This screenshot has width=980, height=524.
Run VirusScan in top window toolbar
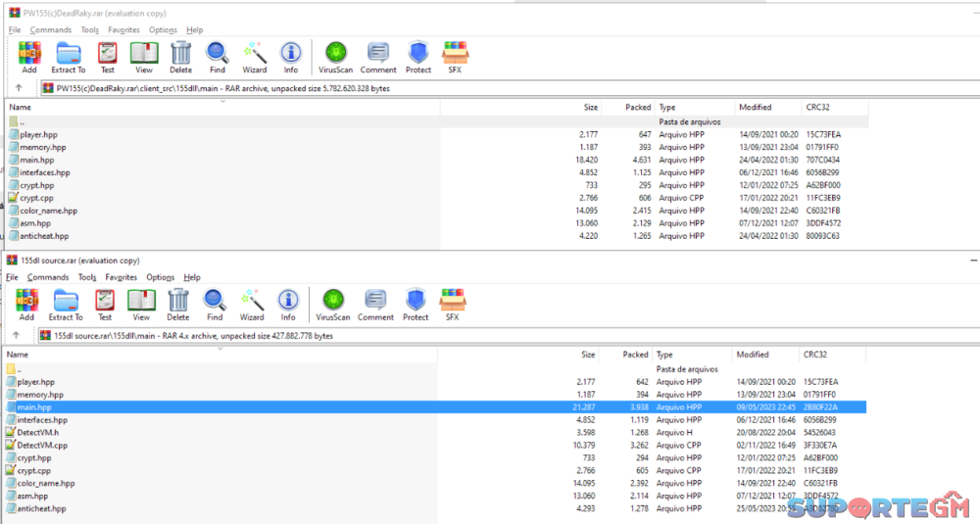(x=336, y=57)
